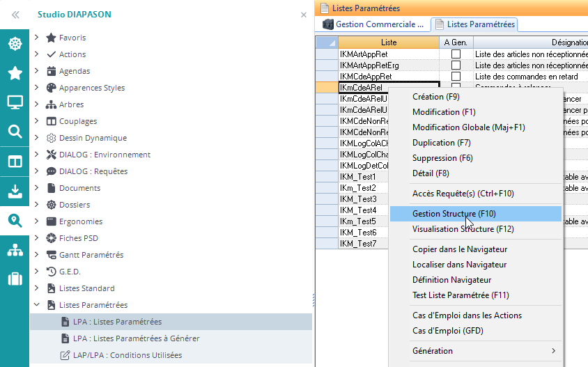The width and height of the screenshot is (588, 367).
Task: Check A Gen. box for IKMArtAppRet
Action: (x=456, y=54)
